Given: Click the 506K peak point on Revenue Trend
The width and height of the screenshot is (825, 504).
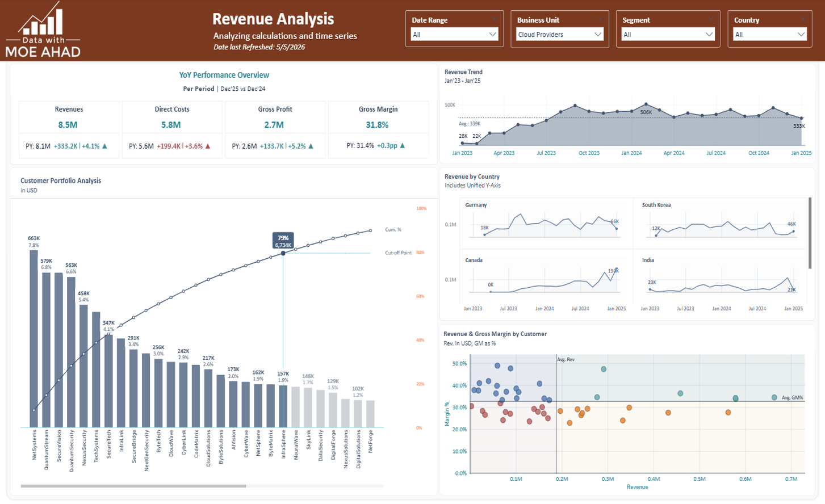Looking at the screenshot, I should (646, 104).
